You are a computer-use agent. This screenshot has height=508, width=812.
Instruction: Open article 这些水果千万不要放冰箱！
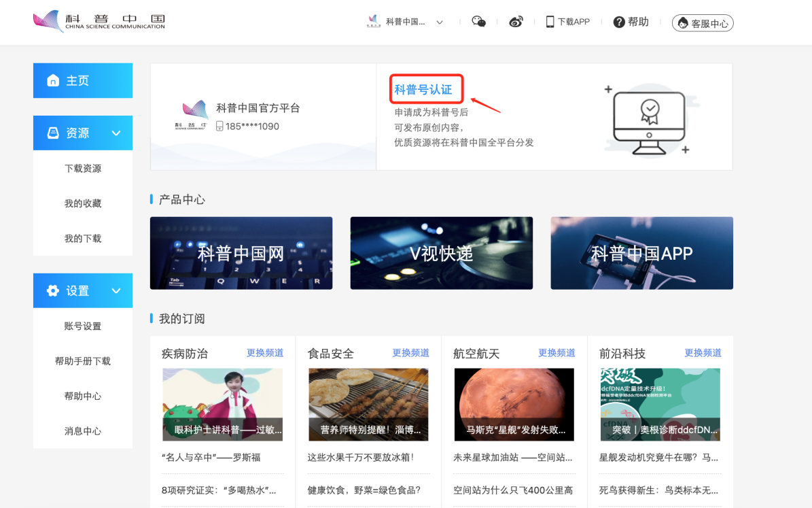point(361,457)
